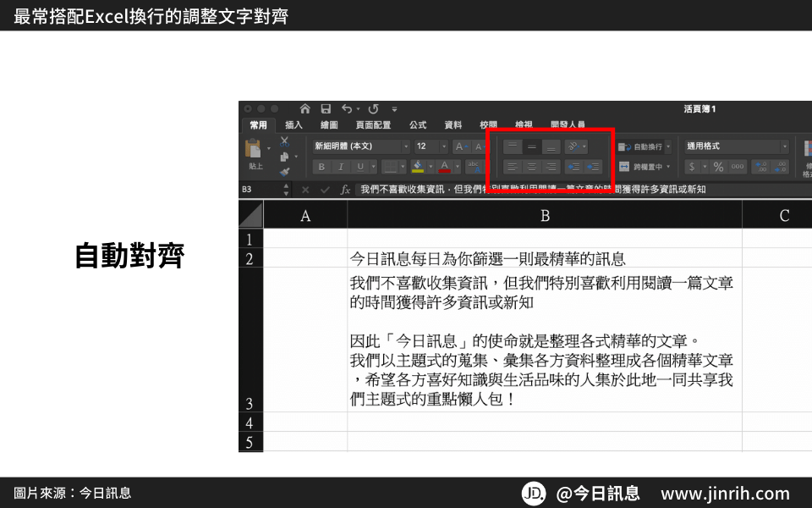
Task: Click the 自動換行 wrap text button
Action: tap(640, 146)
